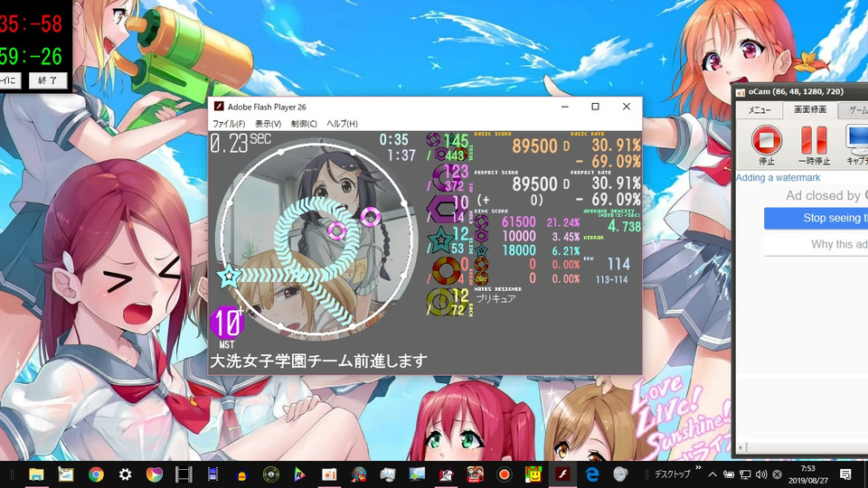Click the basic score value 89500

pos(534,146)
